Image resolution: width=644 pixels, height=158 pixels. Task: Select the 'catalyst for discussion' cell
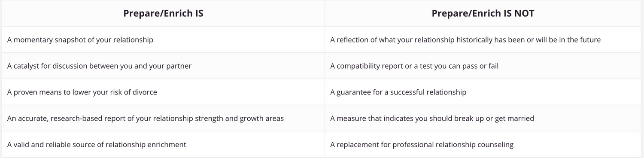pyautogui.click(x=163, y=66)
